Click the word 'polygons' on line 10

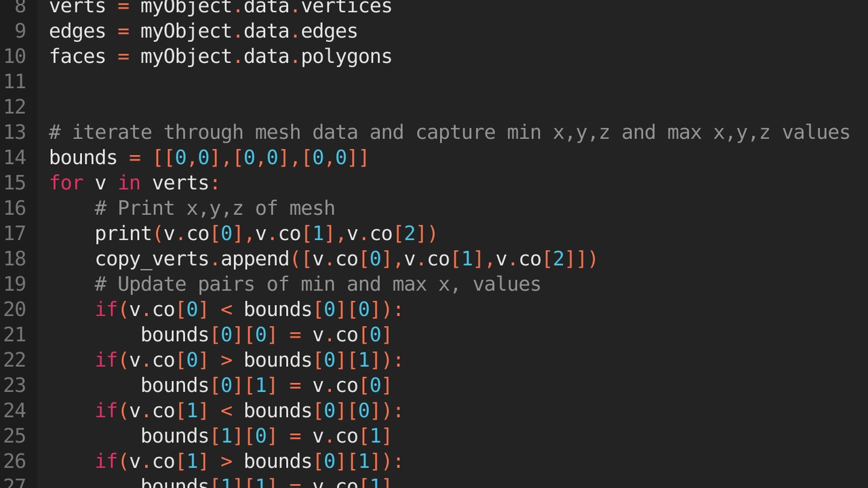pos(346,56)
